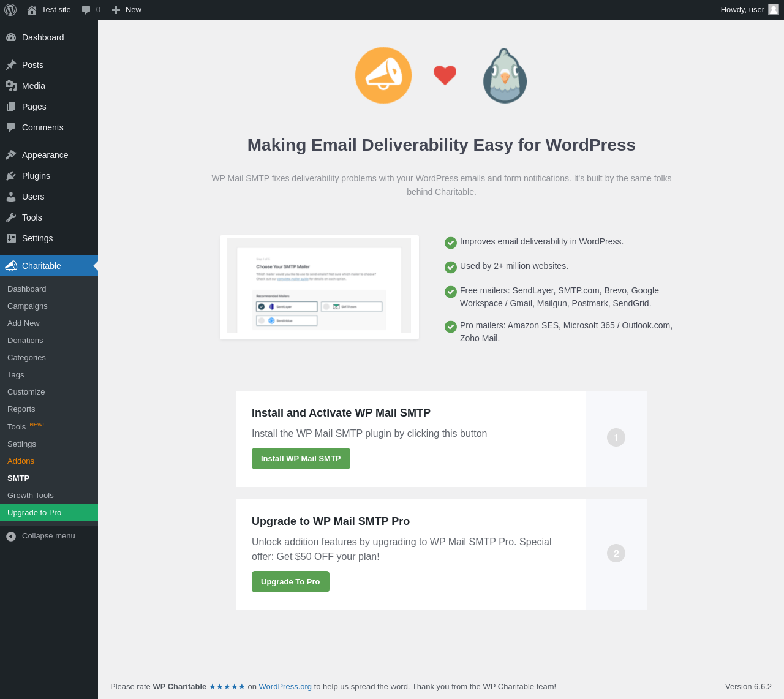Open the Posts menu
The width and height of the screenshot is (784, 699).
point(49,65)
